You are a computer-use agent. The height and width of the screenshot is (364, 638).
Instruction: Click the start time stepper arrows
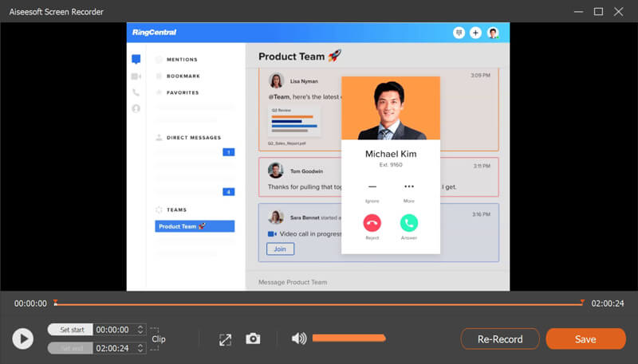140,330
